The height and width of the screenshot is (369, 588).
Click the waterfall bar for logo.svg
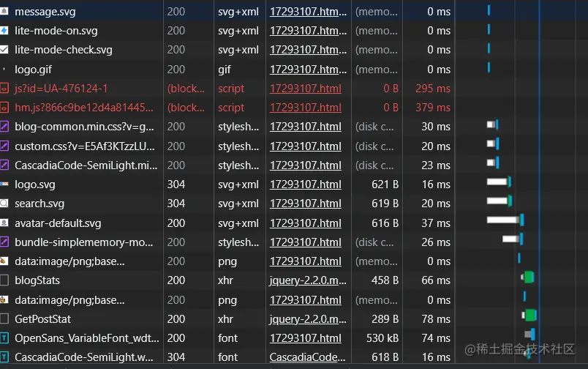[x=499, y=182]
